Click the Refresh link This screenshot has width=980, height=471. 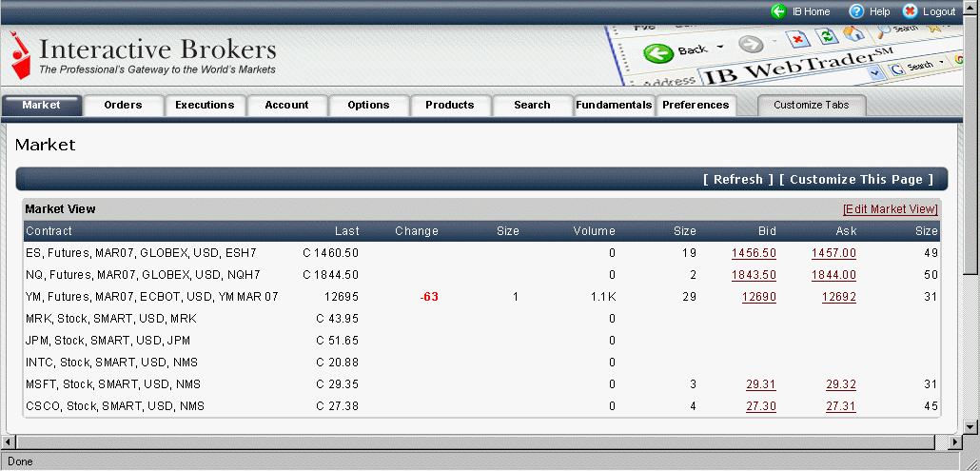(738, 179)
